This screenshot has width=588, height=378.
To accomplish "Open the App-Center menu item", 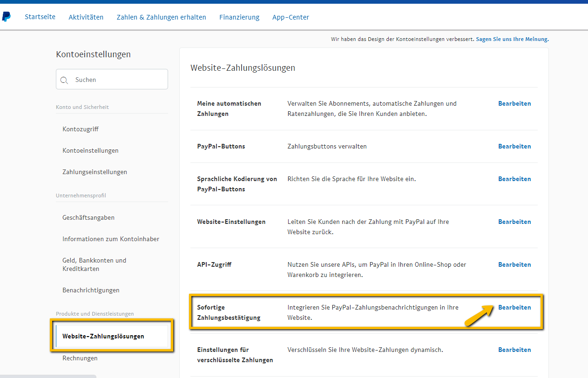I will 291,17.
